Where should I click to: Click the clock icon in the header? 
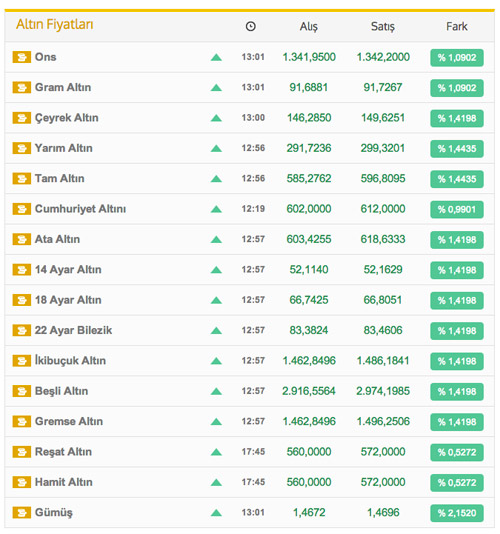(x=251, y=26)
